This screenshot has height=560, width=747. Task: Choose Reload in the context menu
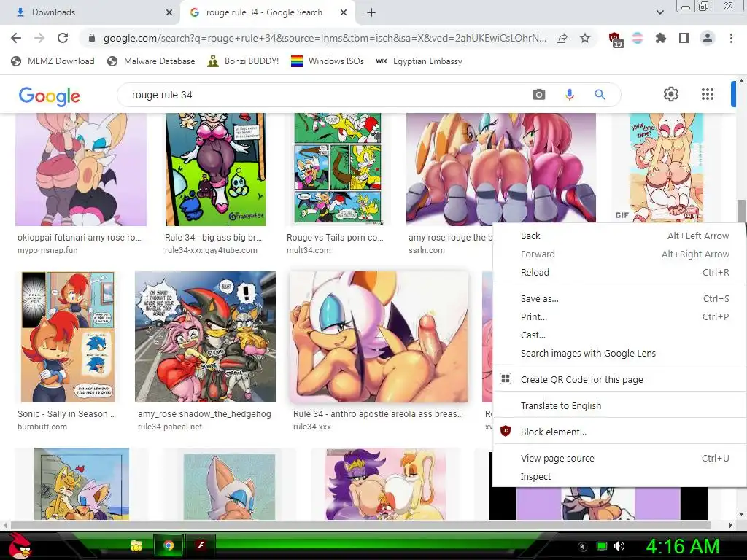[x=620, y=273]
